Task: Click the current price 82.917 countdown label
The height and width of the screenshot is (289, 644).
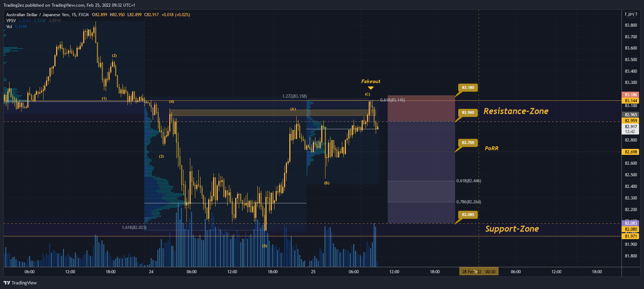Action: point(631,129)
